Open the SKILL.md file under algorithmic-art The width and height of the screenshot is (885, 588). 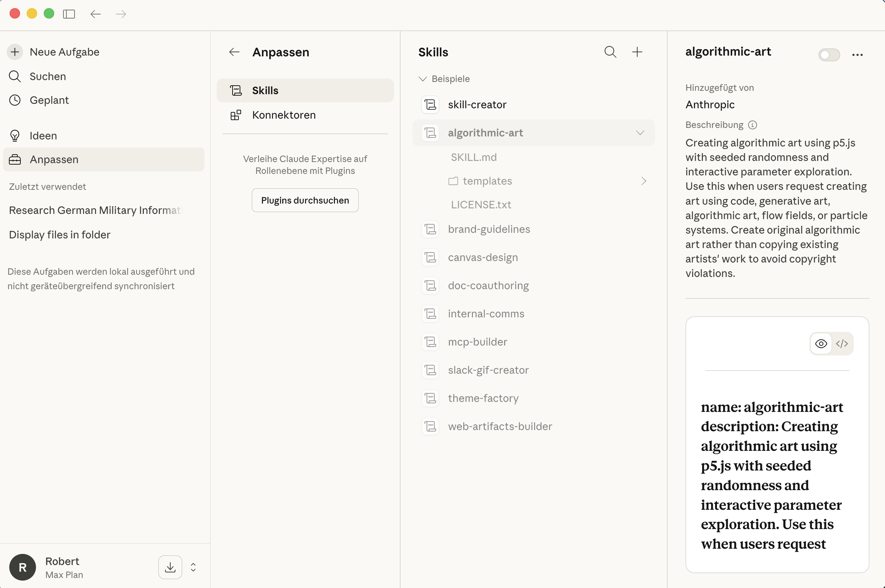coord(473,157)
